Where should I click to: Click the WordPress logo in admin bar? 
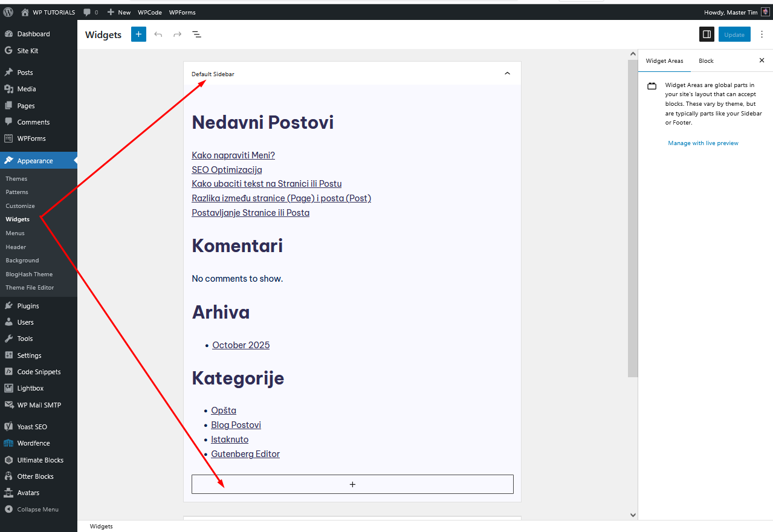tap(8, 12)
